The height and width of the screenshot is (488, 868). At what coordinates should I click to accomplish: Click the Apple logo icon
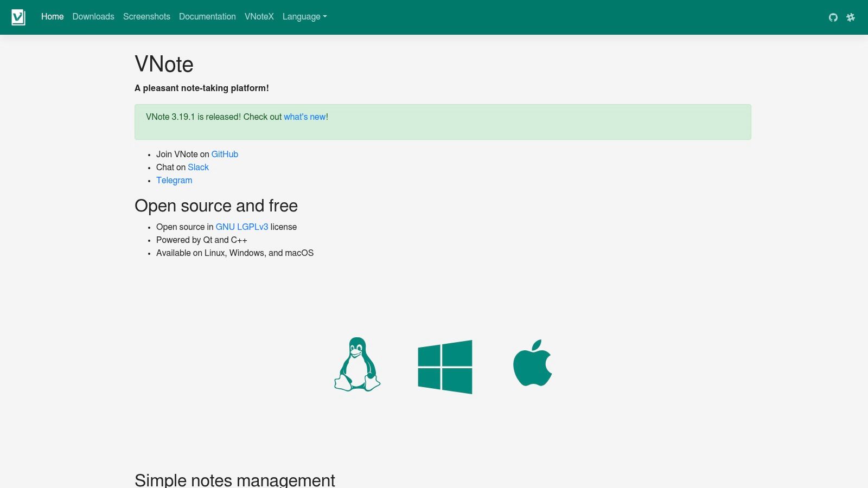532,363
